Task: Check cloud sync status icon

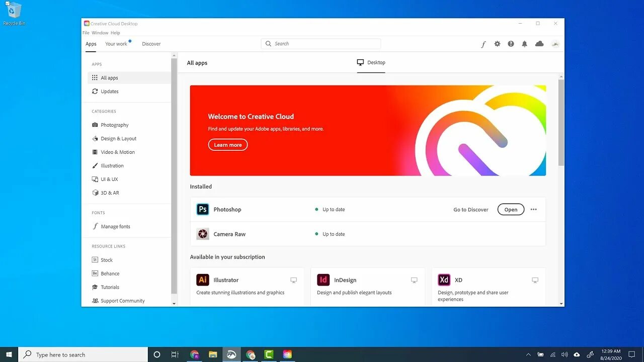Action: click(539, 44)
